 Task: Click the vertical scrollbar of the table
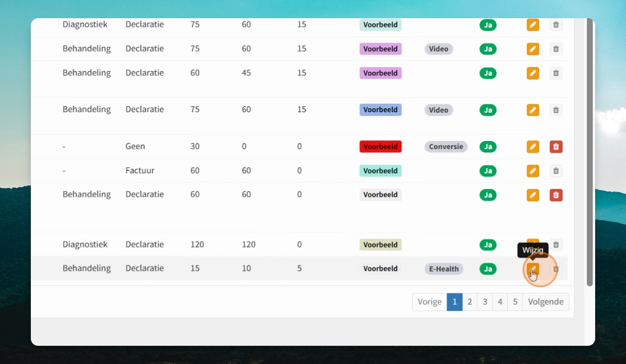590,152
